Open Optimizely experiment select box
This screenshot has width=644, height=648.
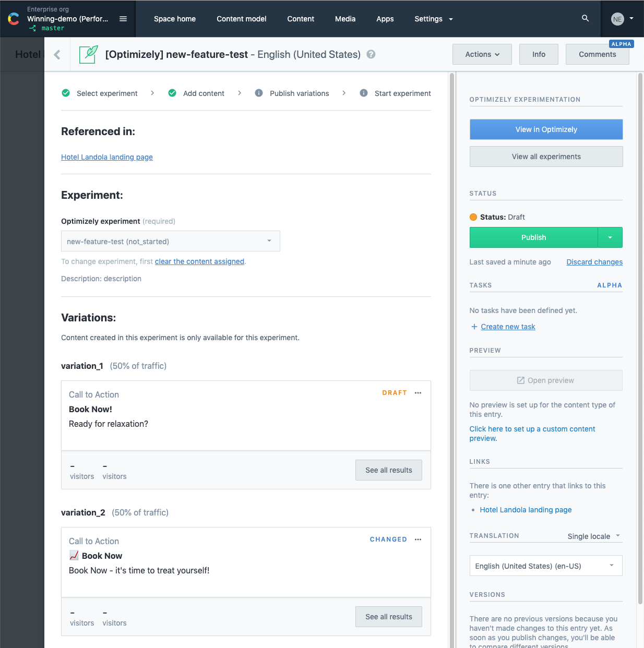(171, 241)
